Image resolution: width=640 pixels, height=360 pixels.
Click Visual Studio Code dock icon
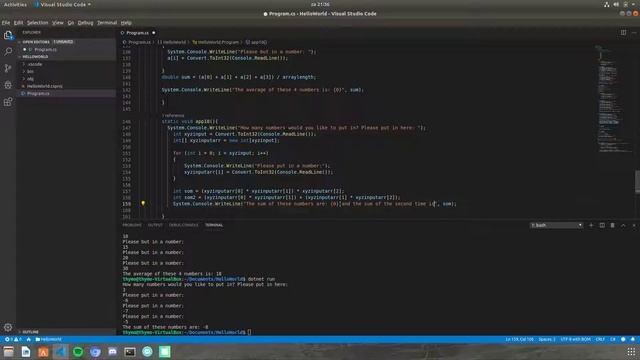[x=61, y=352]
